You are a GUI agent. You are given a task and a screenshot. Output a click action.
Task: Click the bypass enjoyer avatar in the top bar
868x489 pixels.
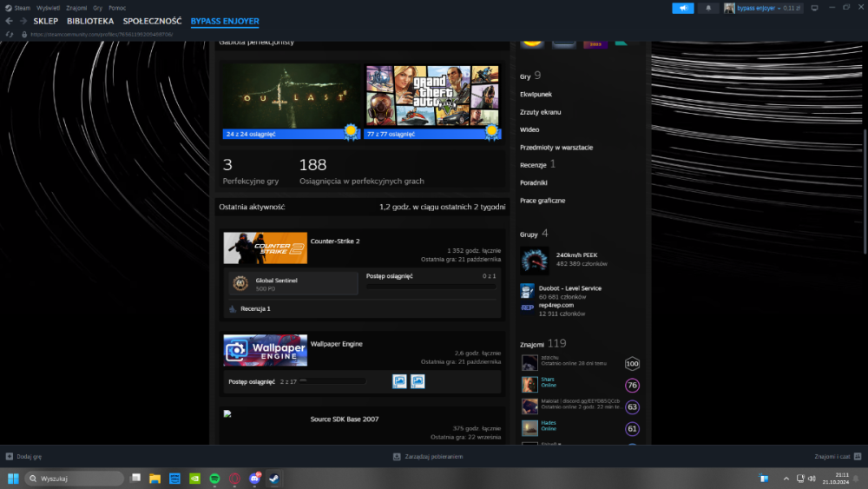pos(729,9)
